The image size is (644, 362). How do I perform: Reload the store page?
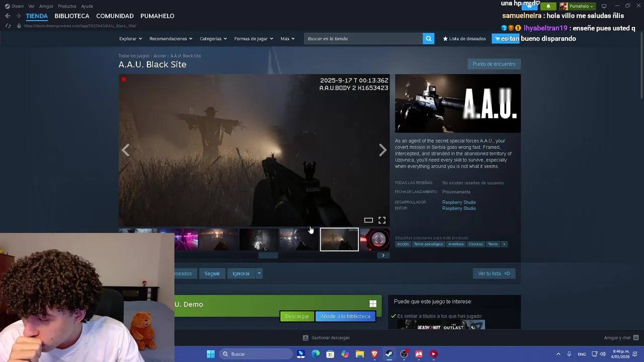[8, 26]
